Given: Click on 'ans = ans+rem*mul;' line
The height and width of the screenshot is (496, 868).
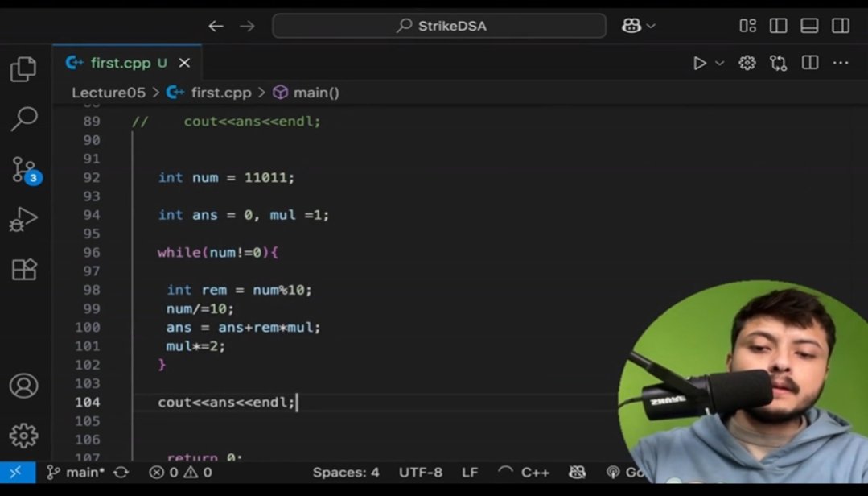Looking at the screenshot, I should coord(243,328).
